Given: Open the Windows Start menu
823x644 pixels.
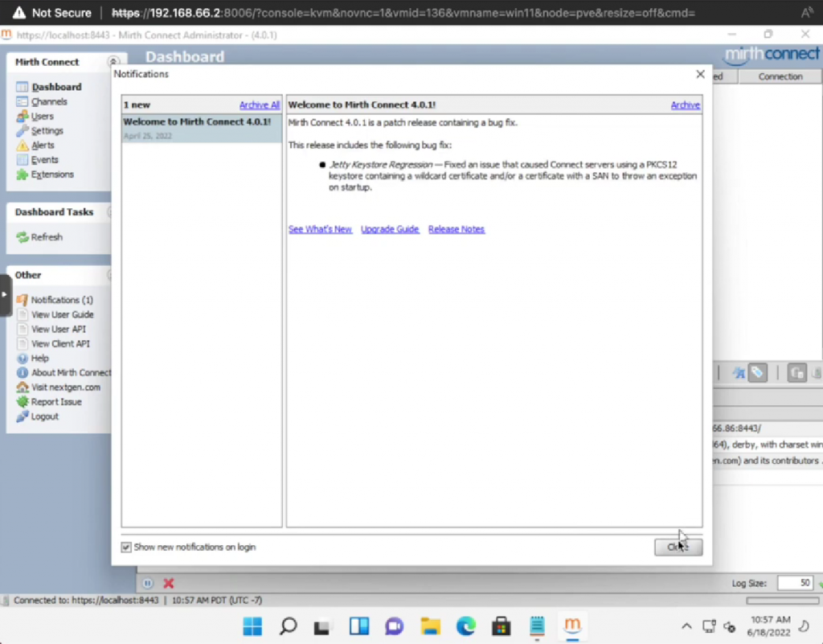Looking at the screenshot, I should click(x=252, y=626).
